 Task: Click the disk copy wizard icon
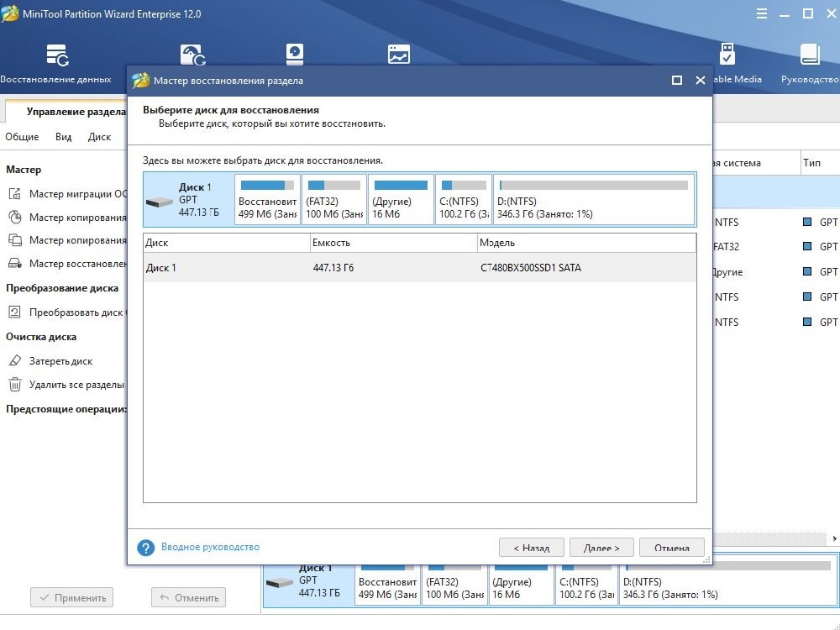pos(15,240)
